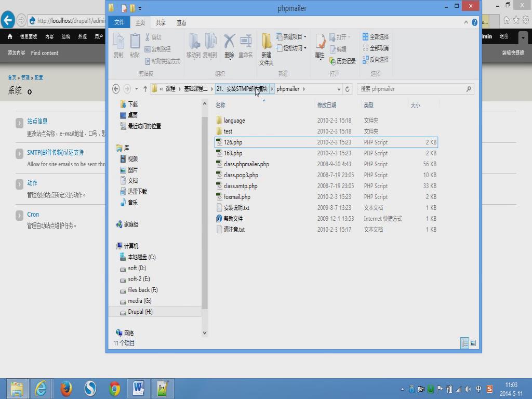Click the volume icon in system tray
This screenshot has width=532, height=399.
pyautogui.click(x=468, y=389)
